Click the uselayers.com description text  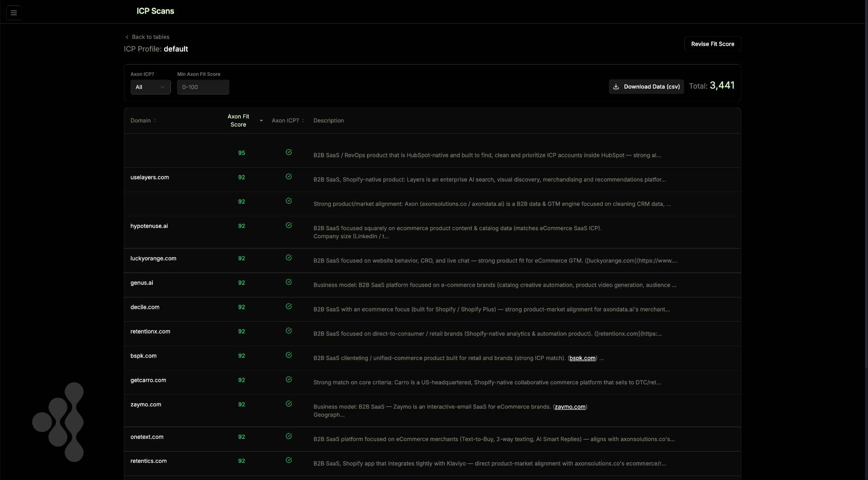490,180
